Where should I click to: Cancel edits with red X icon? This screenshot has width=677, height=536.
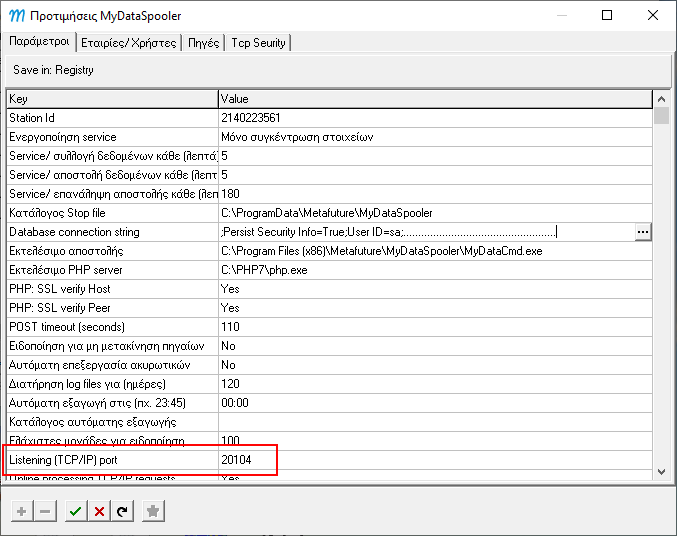click(x=99, y=511)
